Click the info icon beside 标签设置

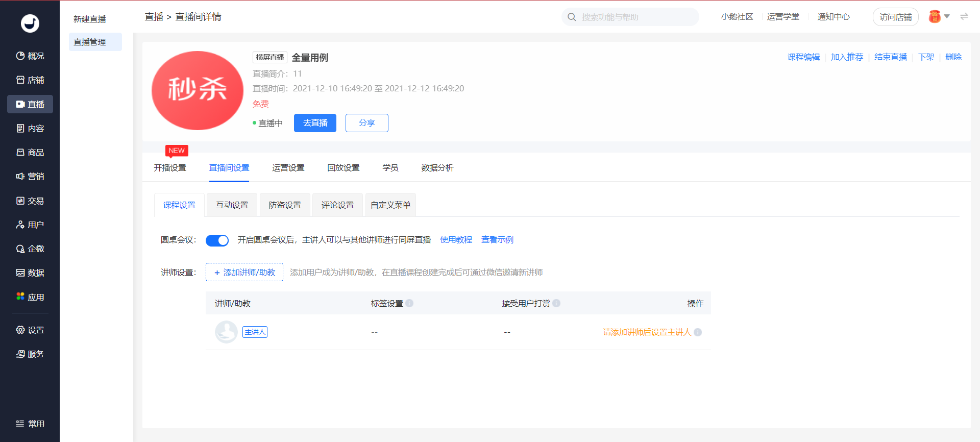tap(409, 303)
